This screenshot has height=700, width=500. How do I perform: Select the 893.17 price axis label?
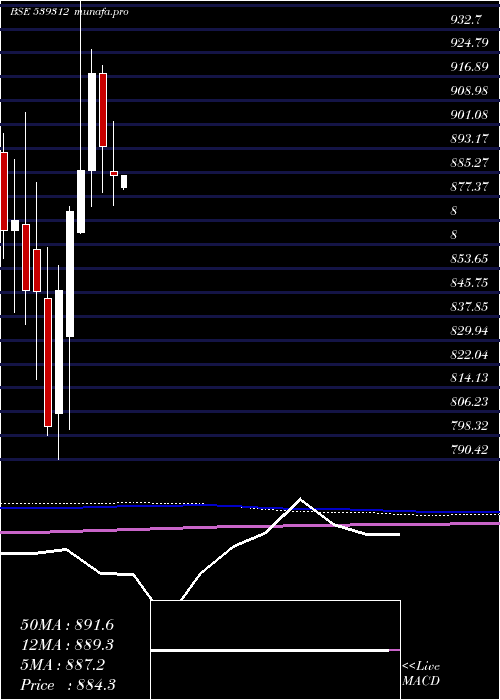(x=469, y=139)
